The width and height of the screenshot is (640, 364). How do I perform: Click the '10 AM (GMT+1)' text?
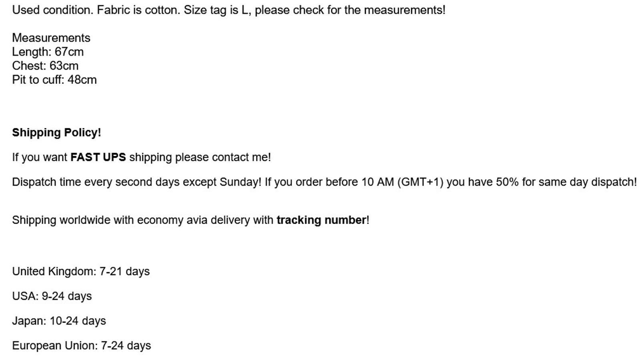point(402,182)
